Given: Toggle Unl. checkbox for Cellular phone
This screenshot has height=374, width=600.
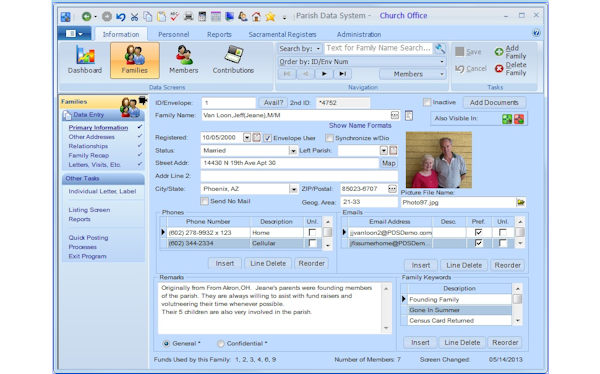Looking at the screenshot, I should (x=312, y=243).
